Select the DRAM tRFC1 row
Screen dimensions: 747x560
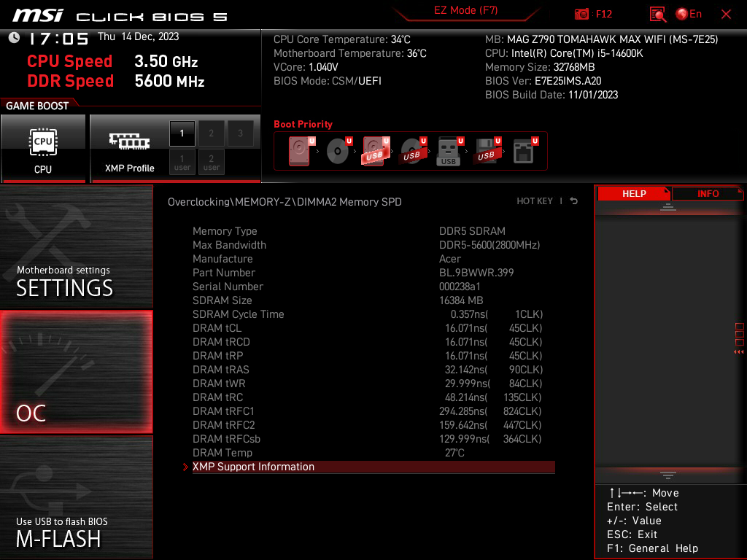[x=373, y=411]
